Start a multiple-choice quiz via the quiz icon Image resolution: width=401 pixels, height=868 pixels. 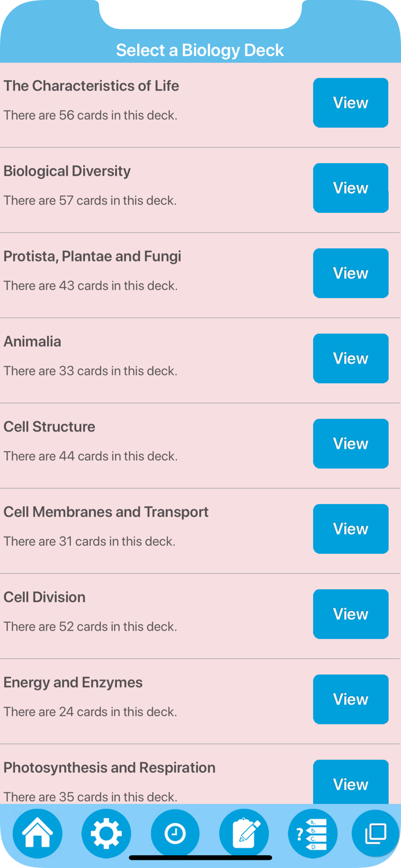(313, 833)
